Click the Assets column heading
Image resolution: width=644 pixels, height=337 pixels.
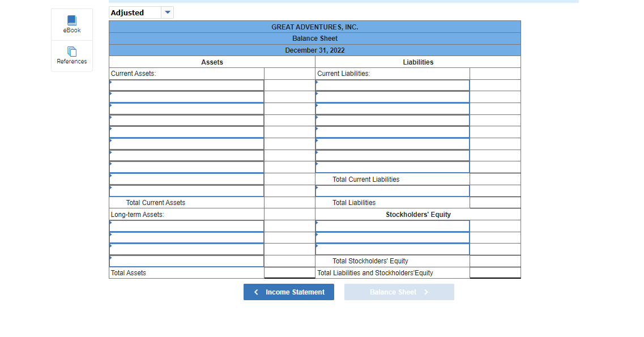tap(212, 62)
